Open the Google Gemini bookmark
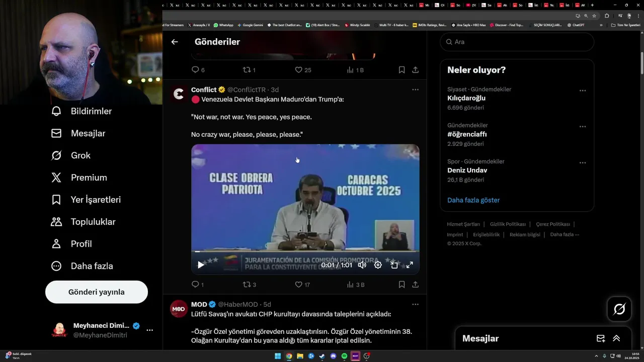 tap(250, 25)
